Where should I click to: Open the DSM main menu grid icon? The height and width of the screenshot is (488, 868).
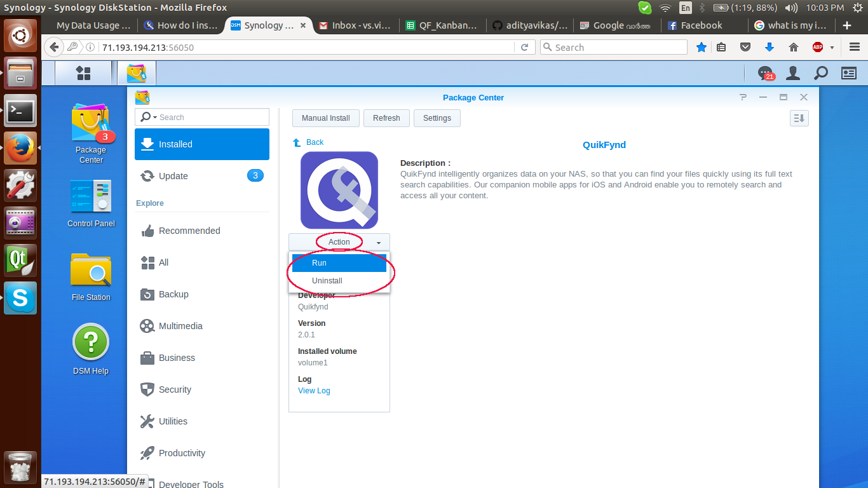83,73
